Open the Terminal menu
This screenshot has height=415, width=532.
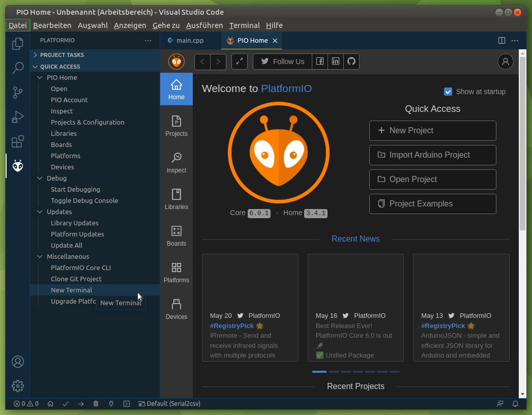point(244,25)
